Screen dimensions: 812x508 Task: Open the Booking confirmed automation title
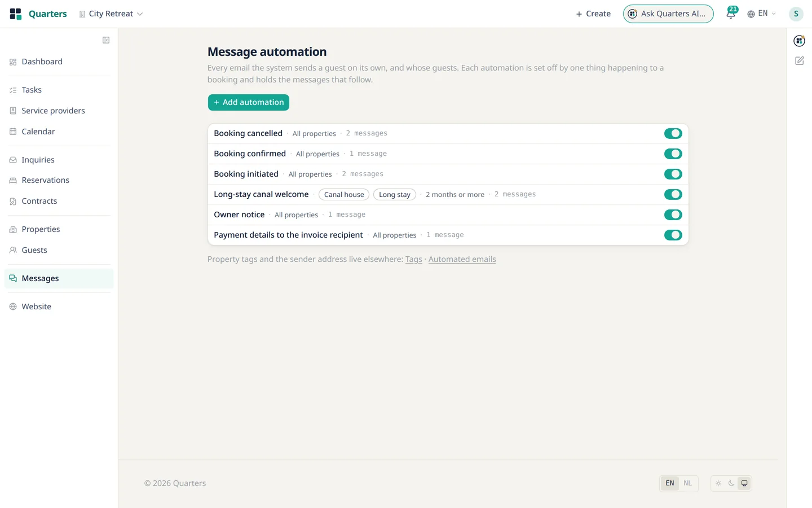[x=250, y=154]
